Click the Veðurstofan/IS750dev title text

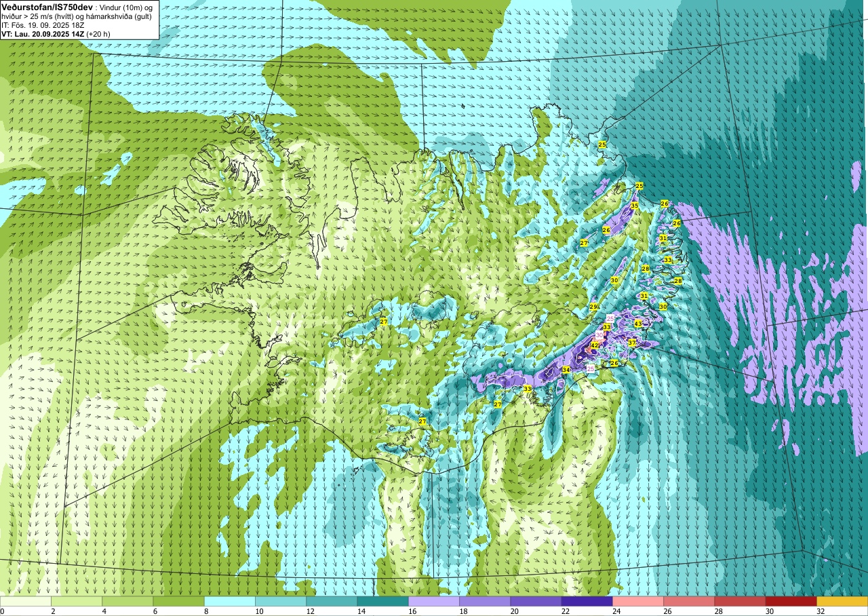[47, 6]
